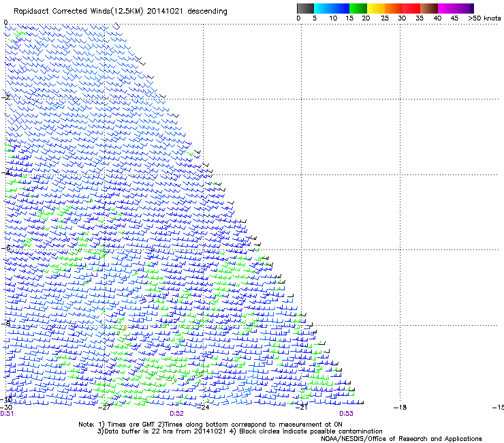Click the ">50 knots" legend label
Viewport: 504px width, 443px height.
click(484, 18)
